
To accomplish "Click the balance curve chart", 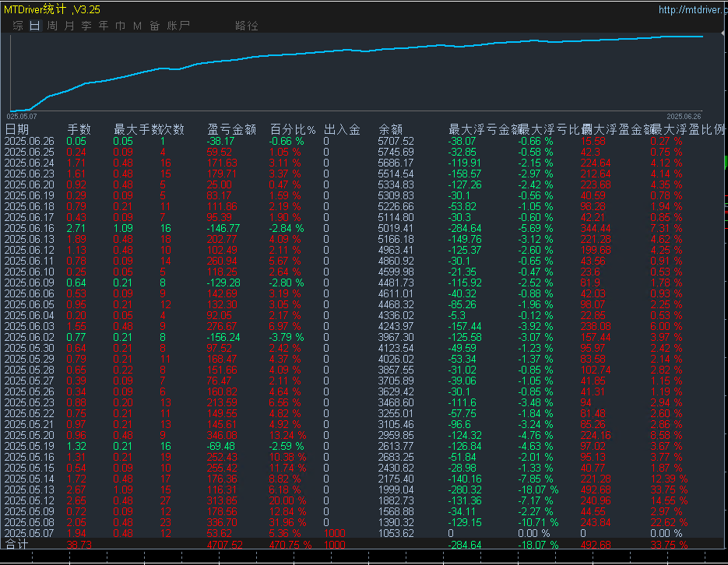I will point(356,72).
